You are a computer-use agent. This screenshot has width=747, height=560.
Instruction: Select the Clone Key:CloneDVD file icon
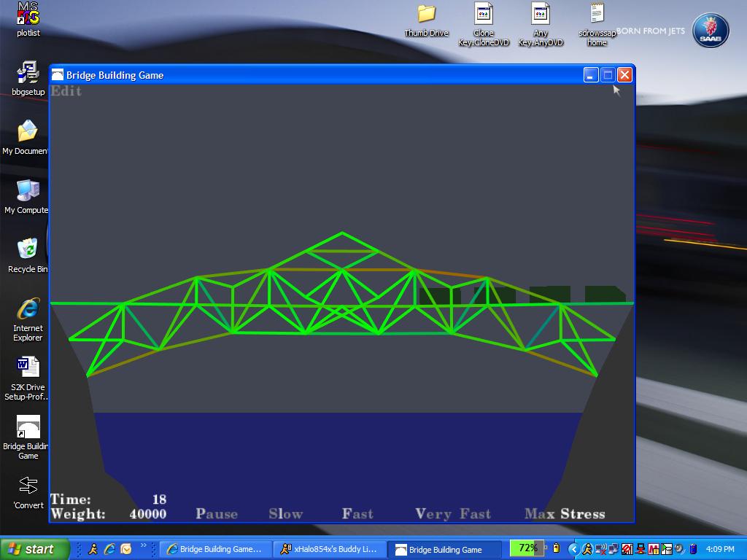click(483, 14)
